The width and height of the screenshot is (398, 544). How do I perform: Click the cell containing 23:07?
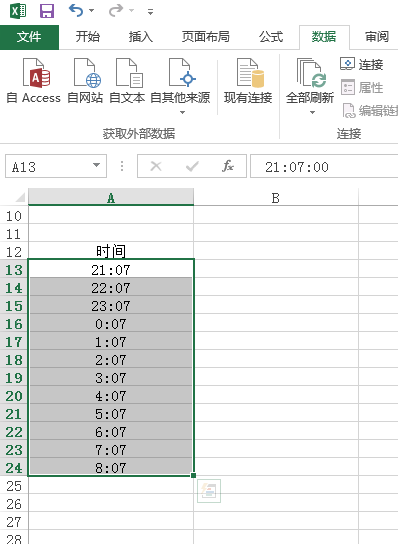pyautogui.click(x=111, y=305)
